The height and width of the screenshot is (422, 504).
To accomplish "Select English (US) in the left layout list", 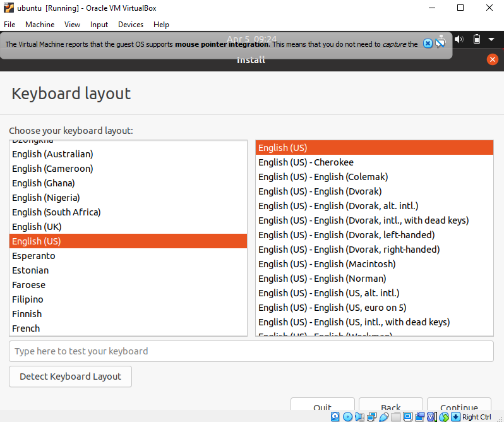I will (128, 241).
